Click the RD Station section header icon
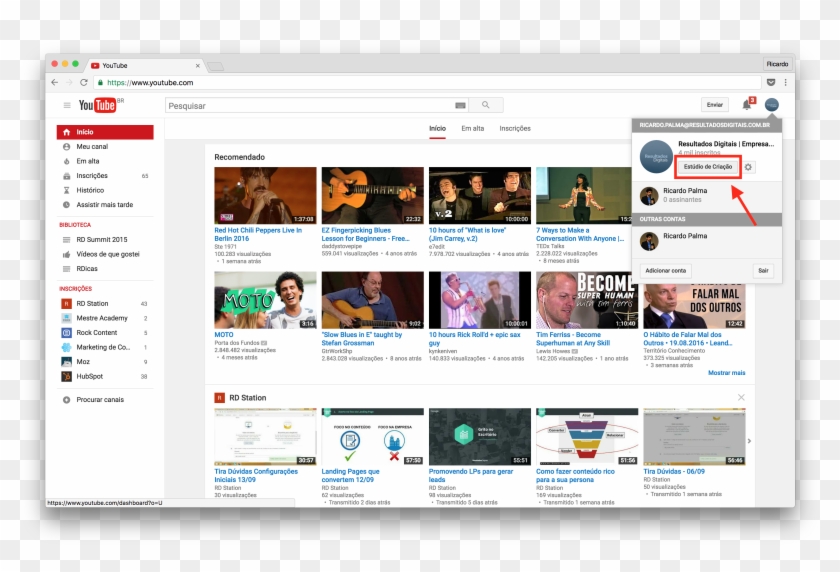Image resolution: width=840 pixels, height=572 pixels. tap(219, 398)
